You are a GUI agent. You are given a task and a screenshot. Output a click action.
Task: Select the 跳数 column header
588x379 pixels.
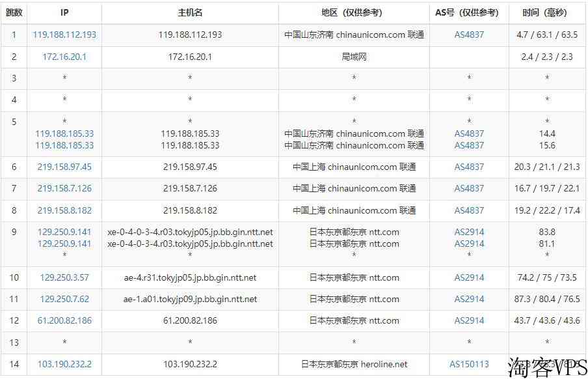tap(14, 13)
